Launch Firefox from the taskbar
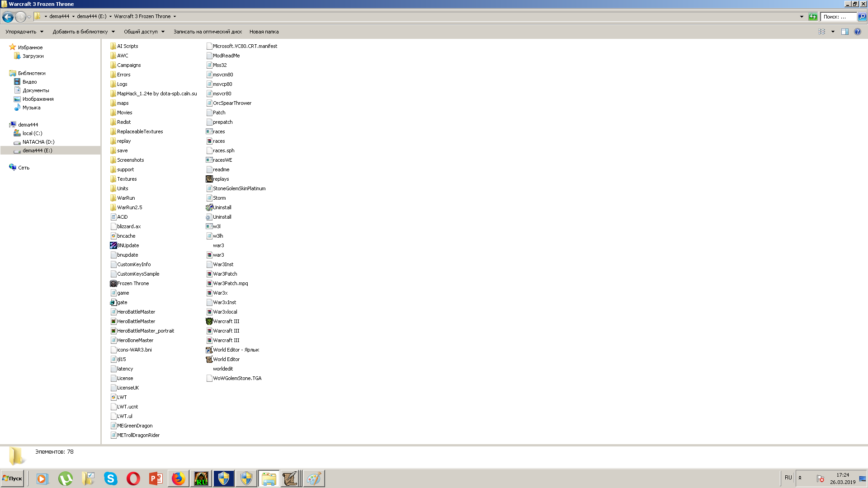The image size is (868, 488). coord(178,478)
